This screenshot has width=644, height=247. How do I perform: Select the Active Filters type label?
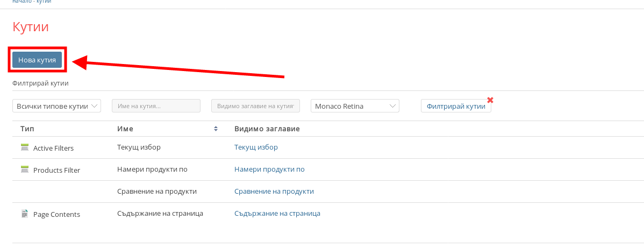(x=53, y=148)
